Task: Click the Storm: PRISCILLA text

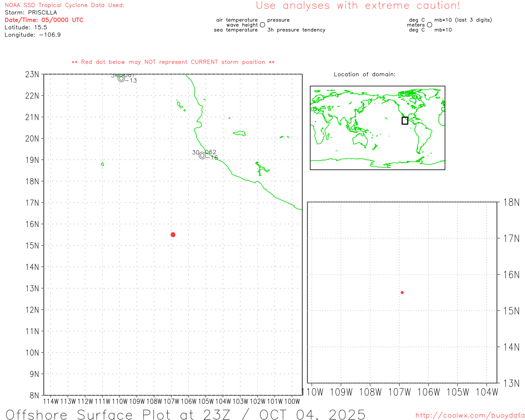Action: (31, 12)
